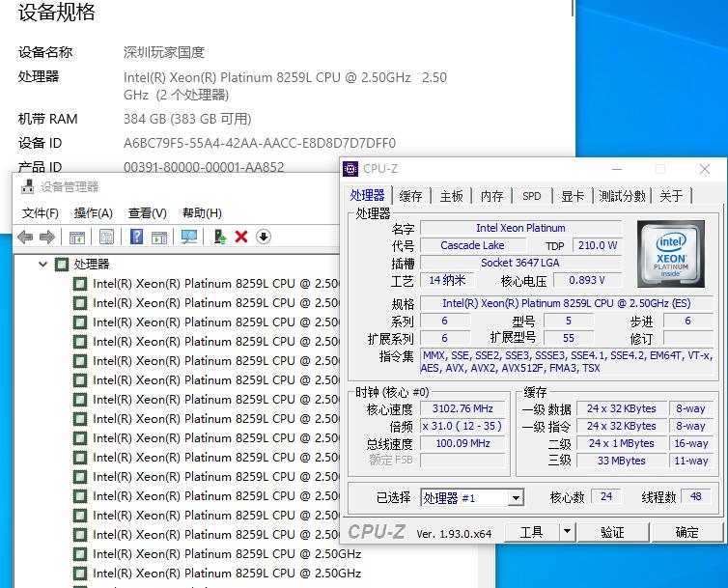Screen dimensions: 728x588
Task: Click the Forward arrow in Device Manager toolbar
Action: pos(47,238)
